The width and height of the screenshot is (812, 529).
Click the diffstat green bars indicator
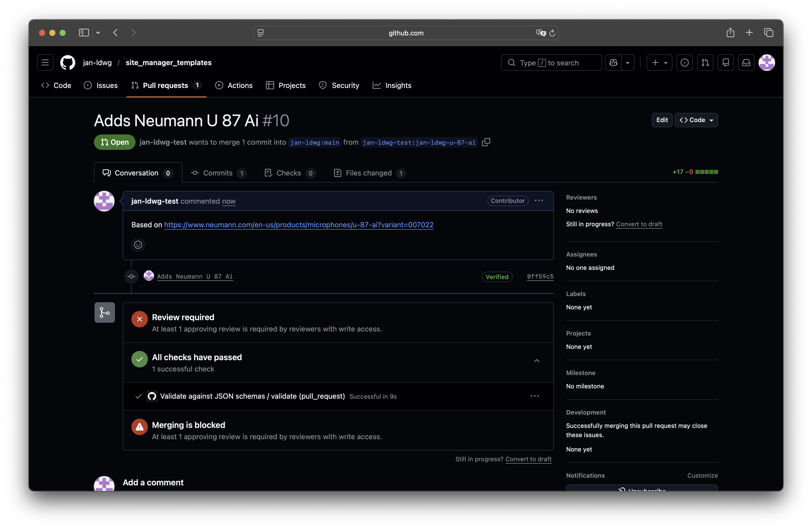click(706, 172)
